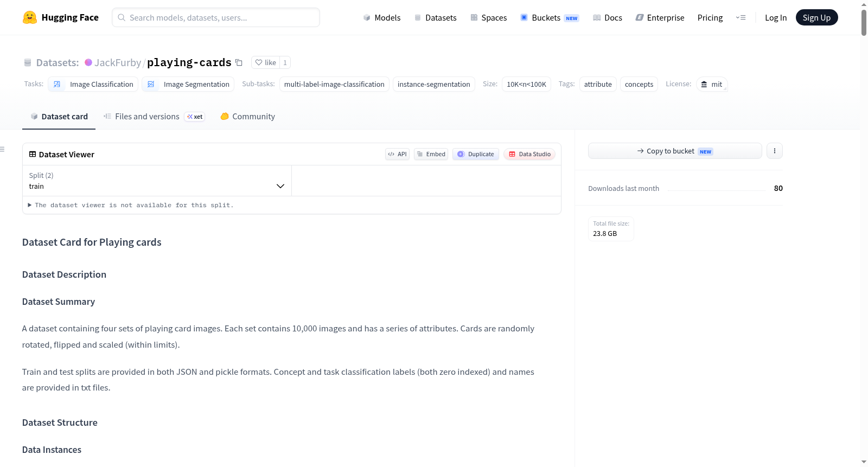
Task: Click the Hugging Face logo icon
Action: 30,17
